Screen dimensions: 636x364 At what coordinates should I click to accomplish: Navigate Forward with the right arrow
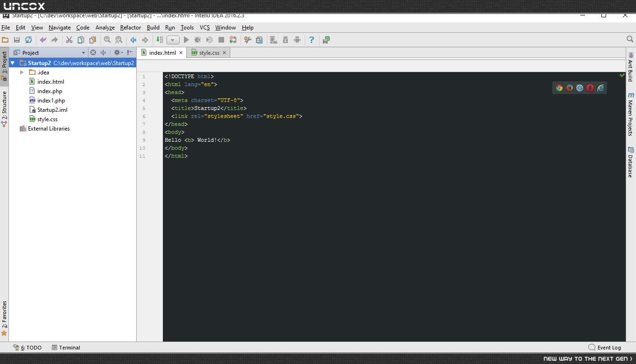coord(145,40)
